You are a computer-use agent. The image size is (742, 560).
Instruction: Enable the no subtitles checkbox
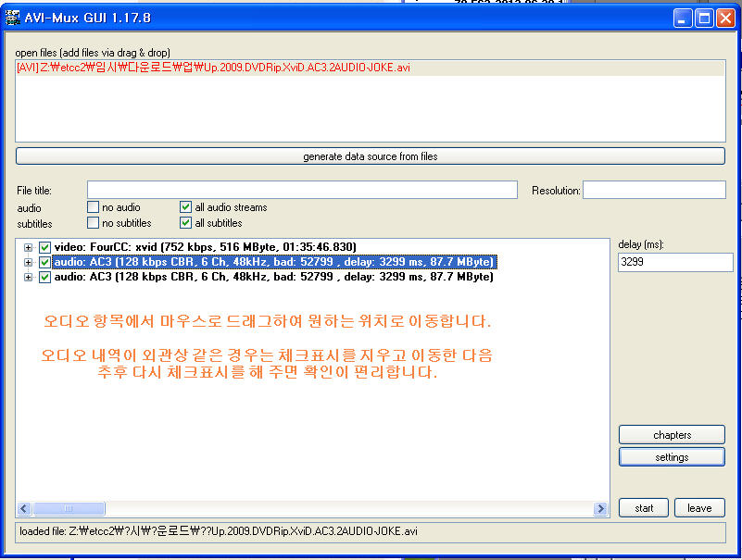pos(94,223)
